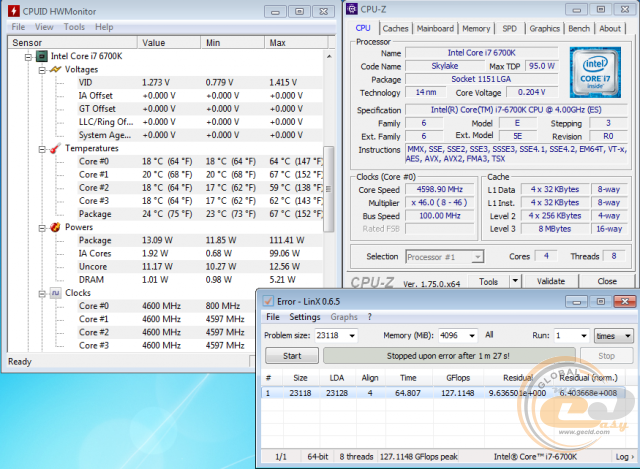
Task: Select the Package temperature row in HWMonitor
Action: 200,214
